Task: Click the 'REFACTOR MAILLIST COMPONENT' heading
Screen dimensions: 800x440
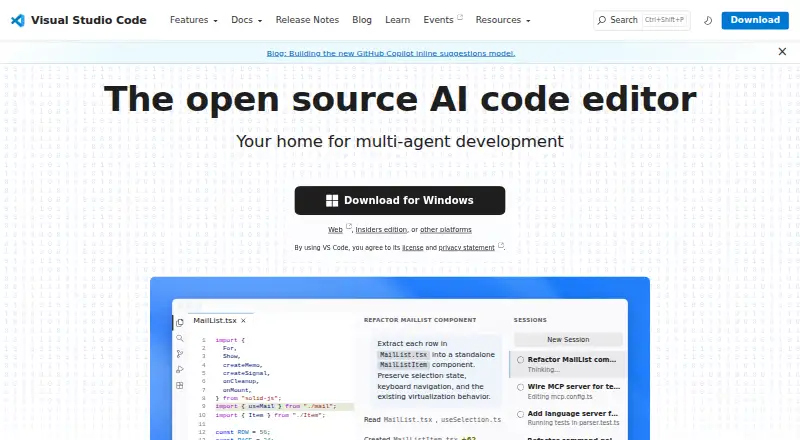Action: (x=420, y=320)
